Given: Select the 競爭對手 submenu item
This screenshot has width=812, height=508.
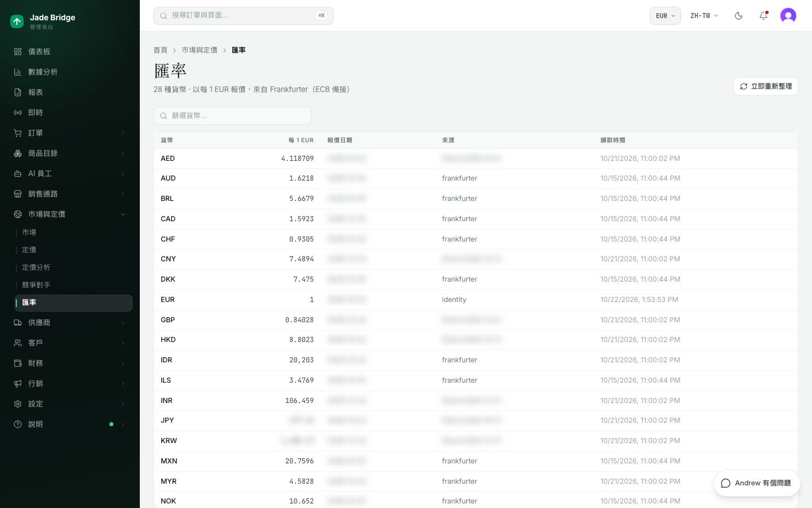Looking at the screenshot, I should (74, 285).
